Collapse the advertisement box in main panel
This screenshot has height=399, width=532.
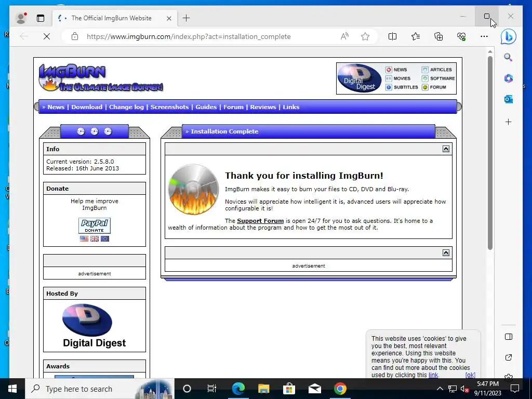446,253
